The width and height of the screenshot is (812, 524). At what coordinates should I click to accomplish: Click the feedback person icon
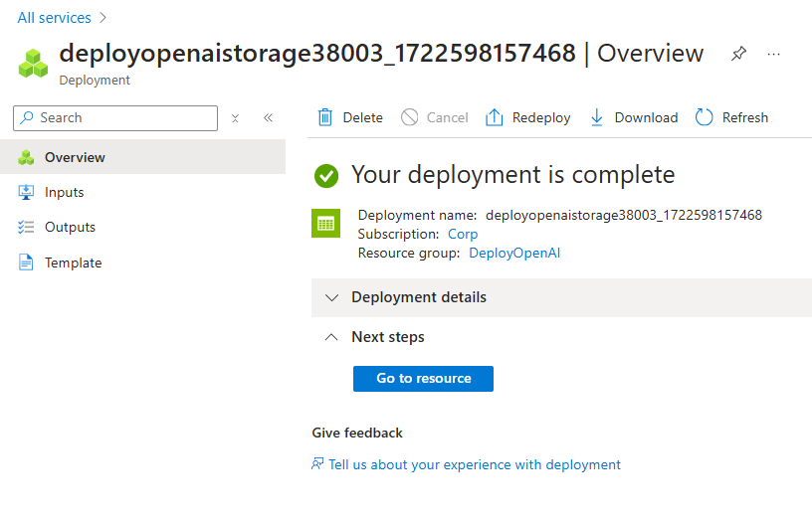(x=317, y=463)
